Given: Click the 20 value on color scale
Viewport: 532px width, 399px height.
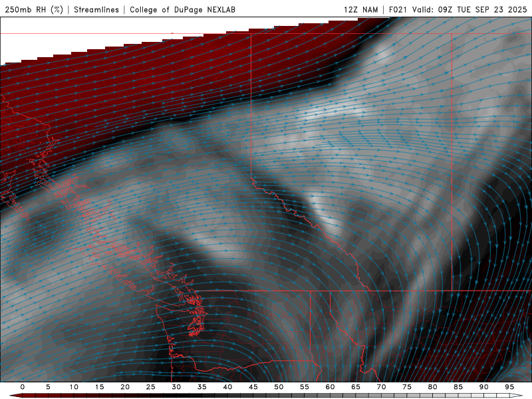Looking at the screenshot, I should 125,387.
